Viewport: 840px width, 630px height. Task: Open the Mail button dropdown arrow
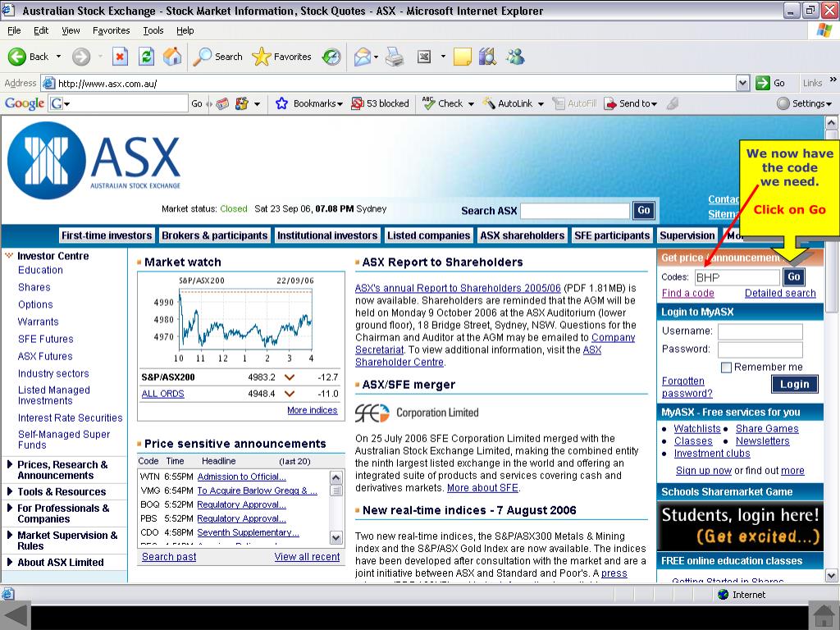click(x=376, y=57)
